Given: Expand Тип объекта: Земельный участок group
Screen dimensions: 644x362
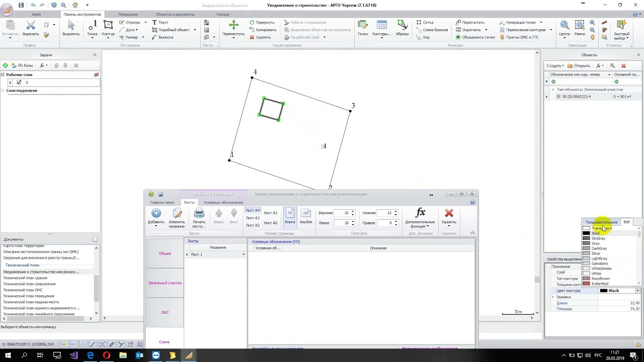Looking at the screenshot, I should pyautogui.click(x=552, y=89).
